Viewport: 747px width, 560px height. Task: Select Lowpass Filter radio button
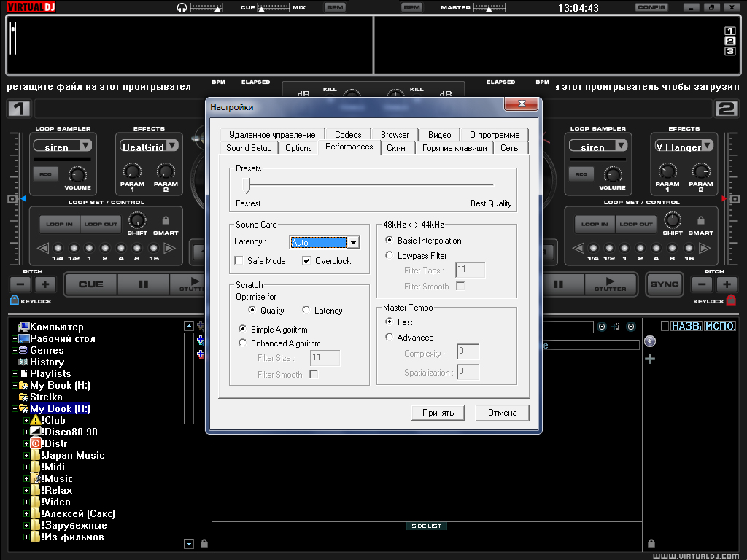(x=390, y=255)
